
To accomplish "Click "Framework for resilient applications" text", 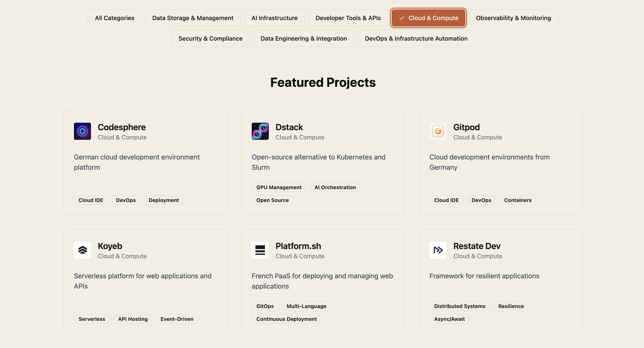I will pos(484,276).
